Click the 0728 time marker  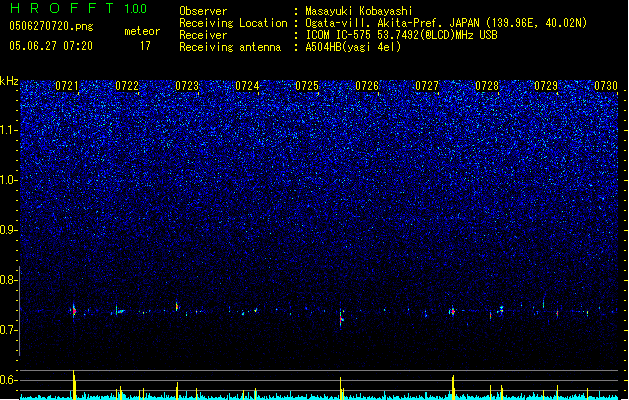(487, 86)
